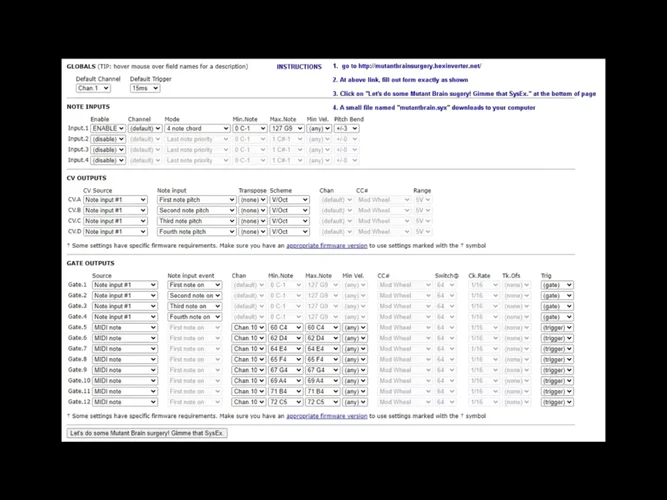Open Gate.3 Source dropdown

125,306
